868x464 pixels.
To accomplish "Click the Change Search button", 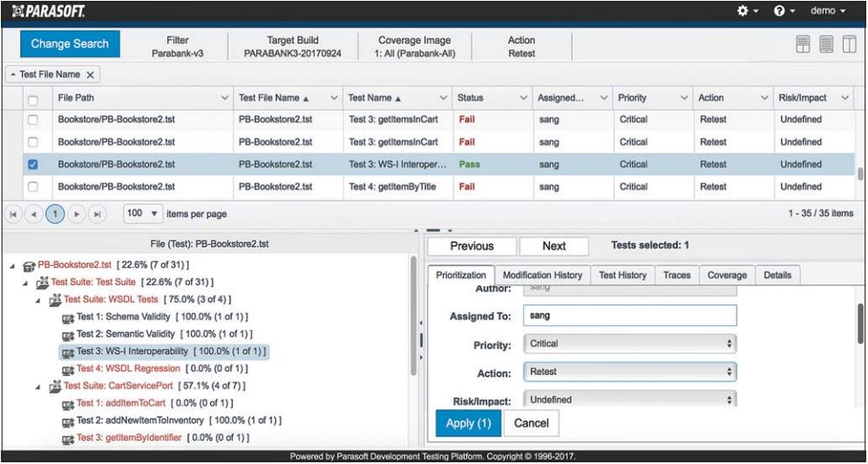I will (70, 44).
